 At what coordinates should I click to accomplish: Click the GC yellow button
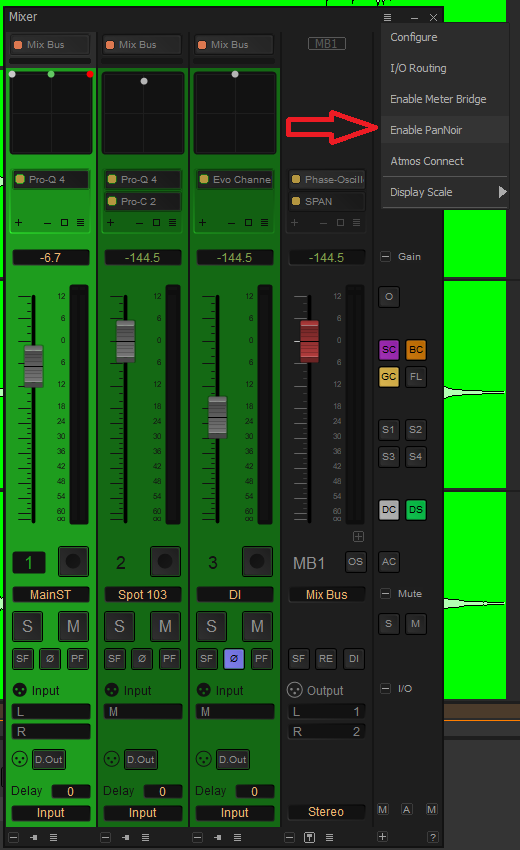(389, 377)
